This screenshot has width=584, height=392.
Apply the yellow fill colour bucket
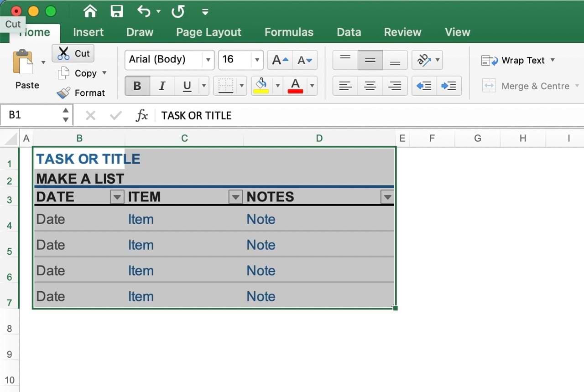coord(261,85)
